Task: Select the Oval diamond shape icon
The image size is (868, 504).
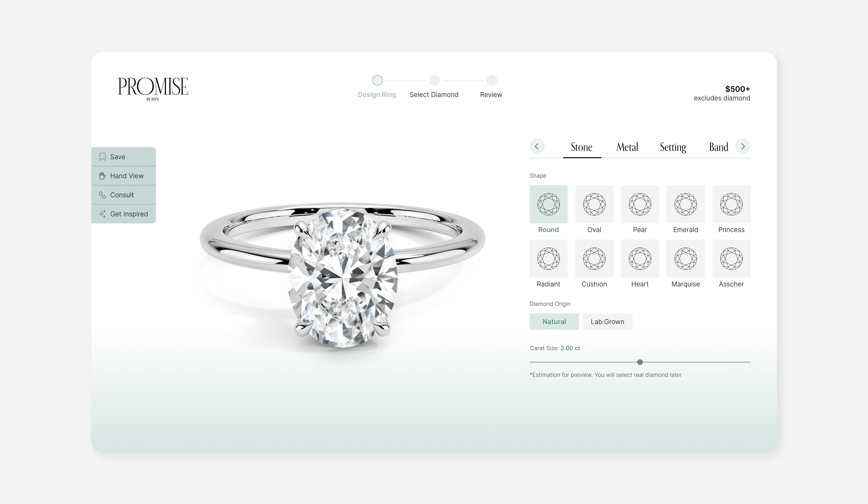Action: [594, 204]
